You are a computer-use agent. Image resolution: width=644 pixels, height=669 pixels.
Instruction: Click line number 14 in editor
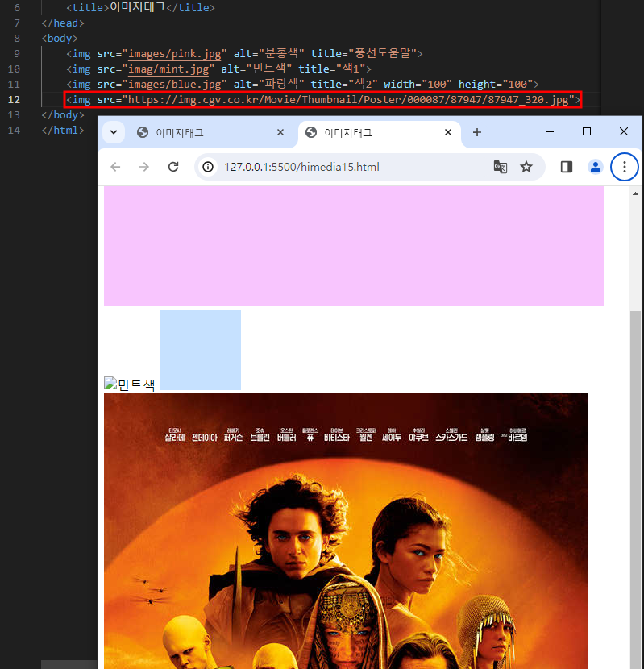14,131
